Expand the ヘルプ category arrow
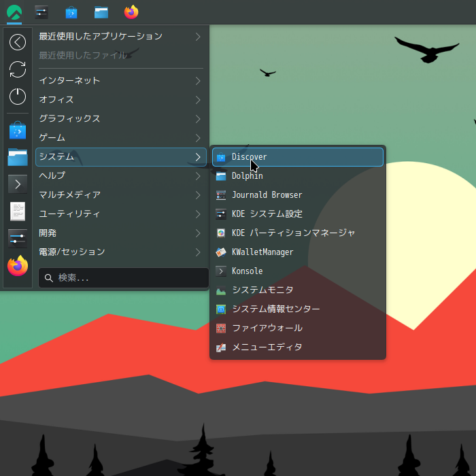This screenshot has width=476, height=476. pos(198,175)
